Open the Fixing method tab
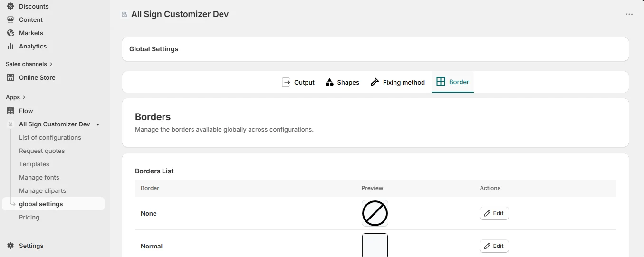The height and width of the screenshot is (257, 644). click(x=397, y=82)
